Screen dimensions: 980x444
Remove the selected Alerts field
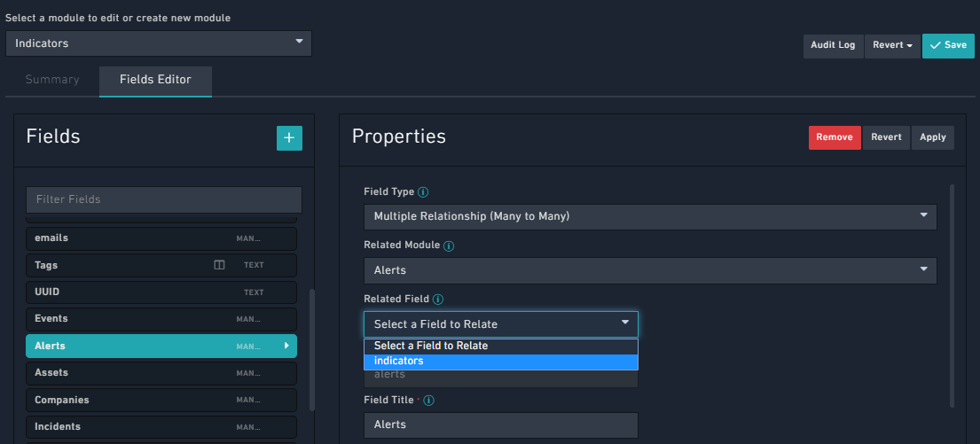835,137
